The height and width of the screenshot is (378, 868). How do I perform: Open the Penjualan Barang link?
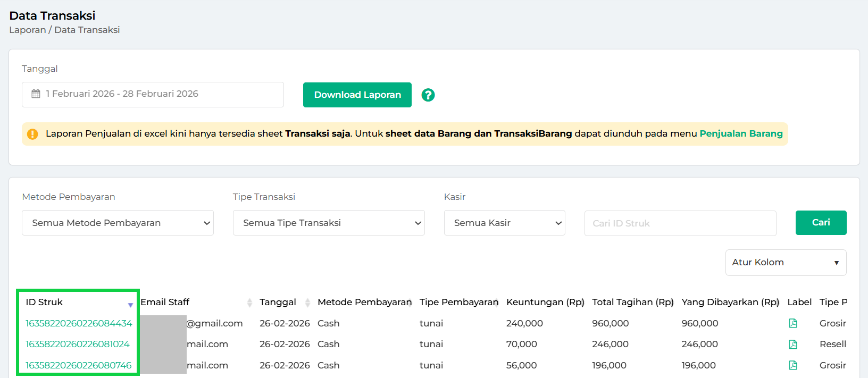pos(741,134)
